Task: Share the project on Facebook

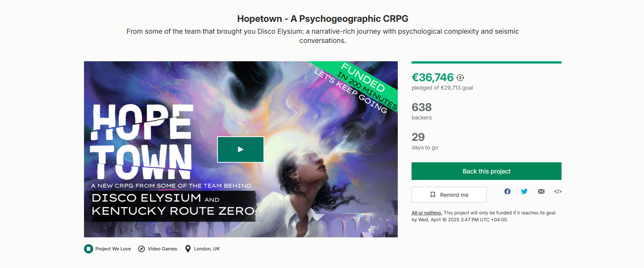Action: (x=507, y=191)
